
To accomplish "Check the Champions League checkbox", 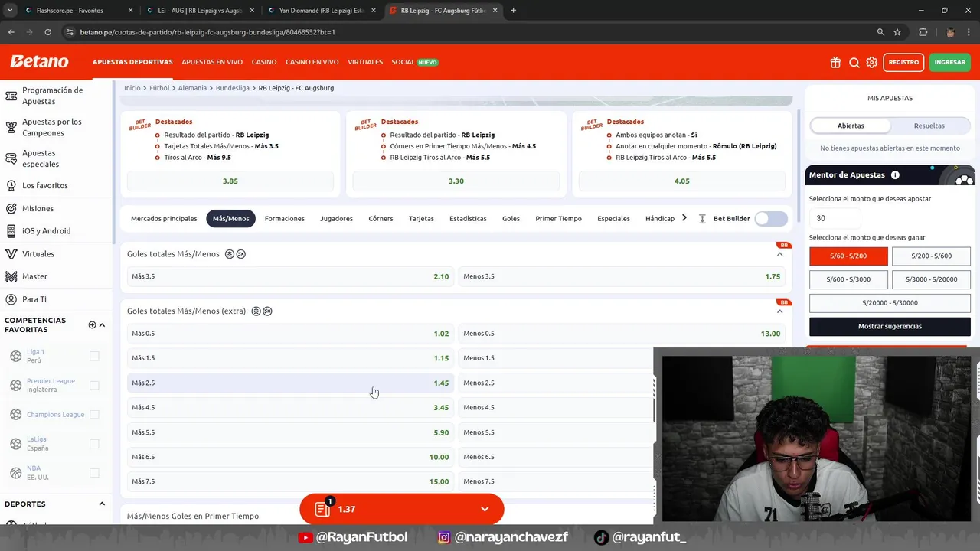I will (94, 415).
